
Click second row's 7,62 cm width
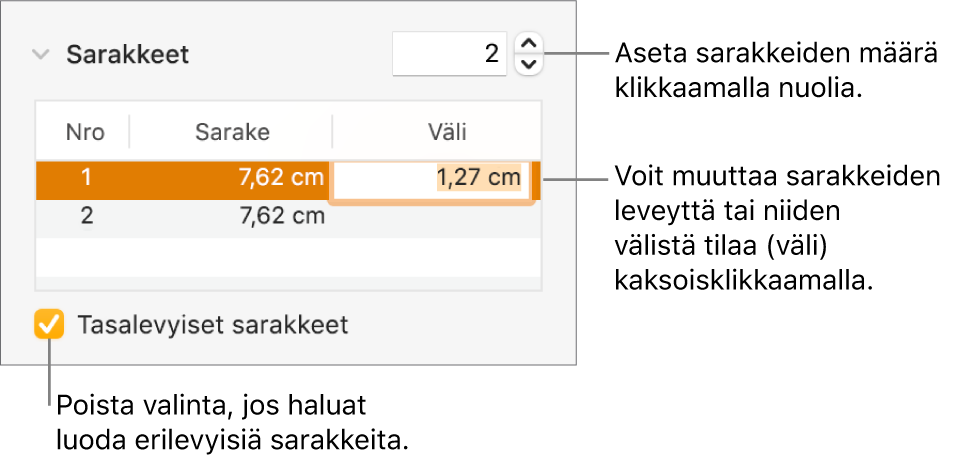coord(282,215)
